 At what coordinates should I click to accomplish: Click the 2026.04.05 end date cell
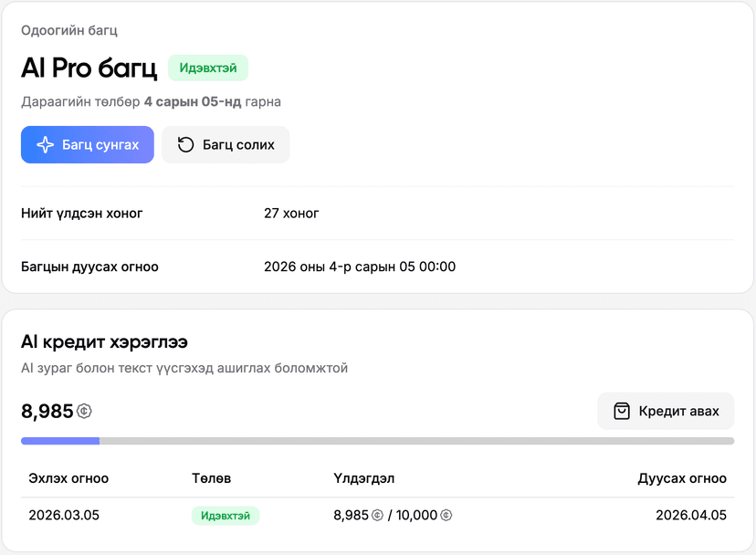691,515
